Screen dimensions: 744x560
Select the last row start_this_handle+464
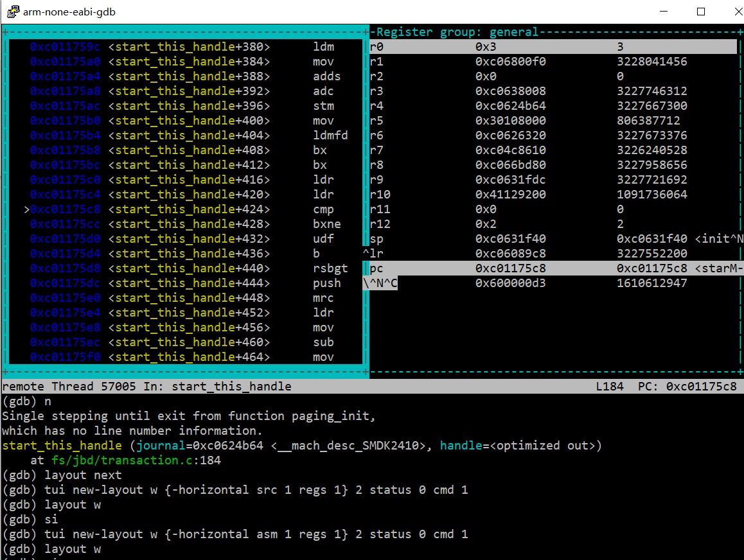tap(185, 357)
